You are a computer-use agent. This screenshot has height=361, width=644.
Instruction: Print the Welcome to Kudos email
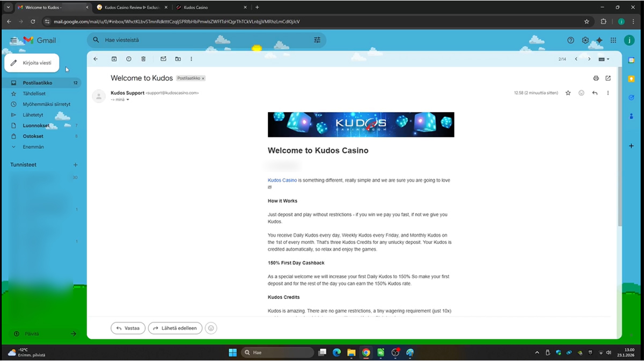pos(596,78)
